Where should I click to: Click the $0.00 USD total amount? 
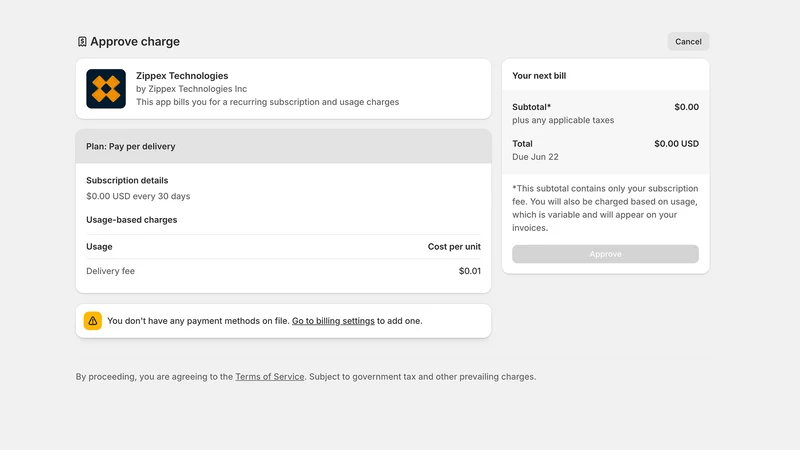tap(677, 143)
